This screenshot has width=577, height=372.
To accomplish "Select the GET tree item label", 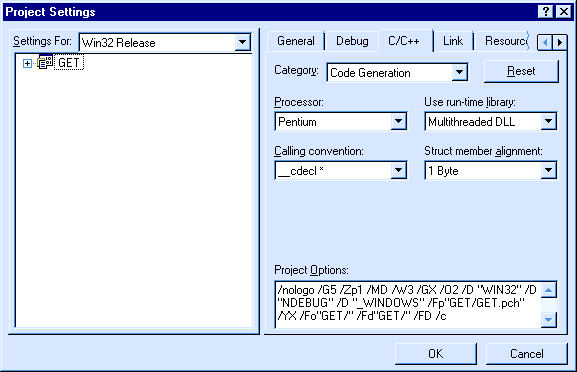I will (x=69, y=63).
